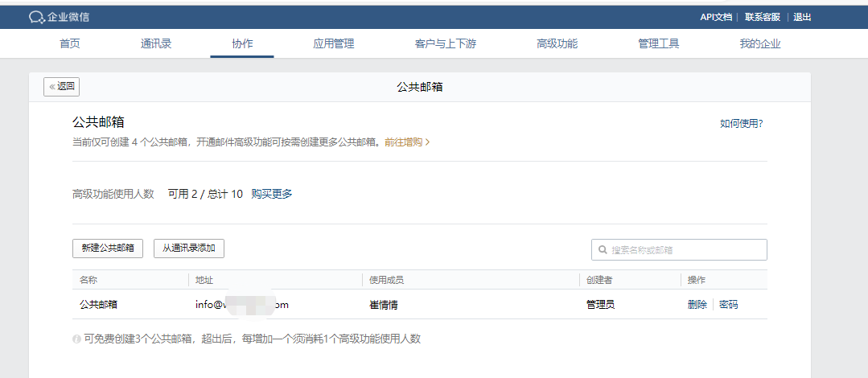Open the 高级功能 tab
The image size is (868, 378).
557,43
